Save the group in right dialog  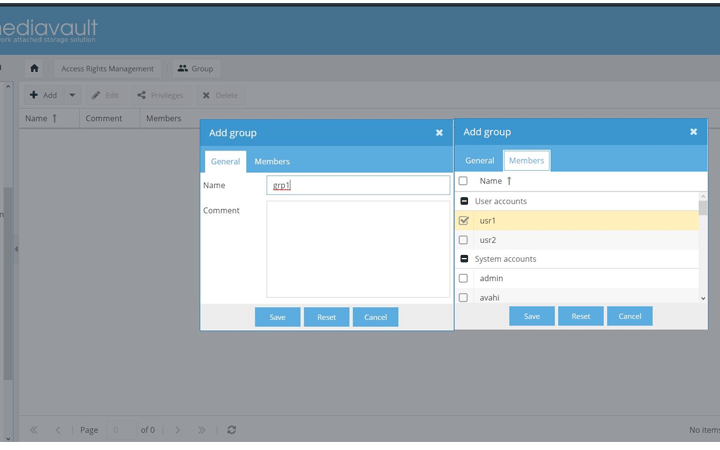(532, 316)
